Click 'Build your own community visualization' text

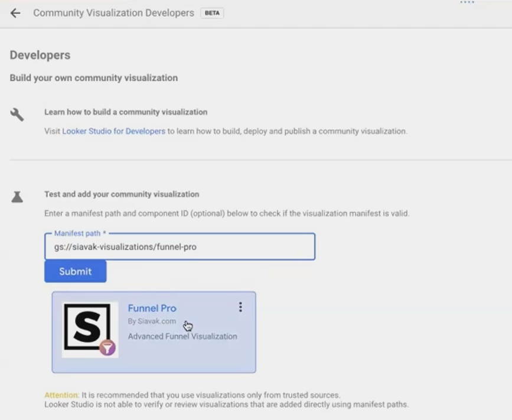point(94,78)
